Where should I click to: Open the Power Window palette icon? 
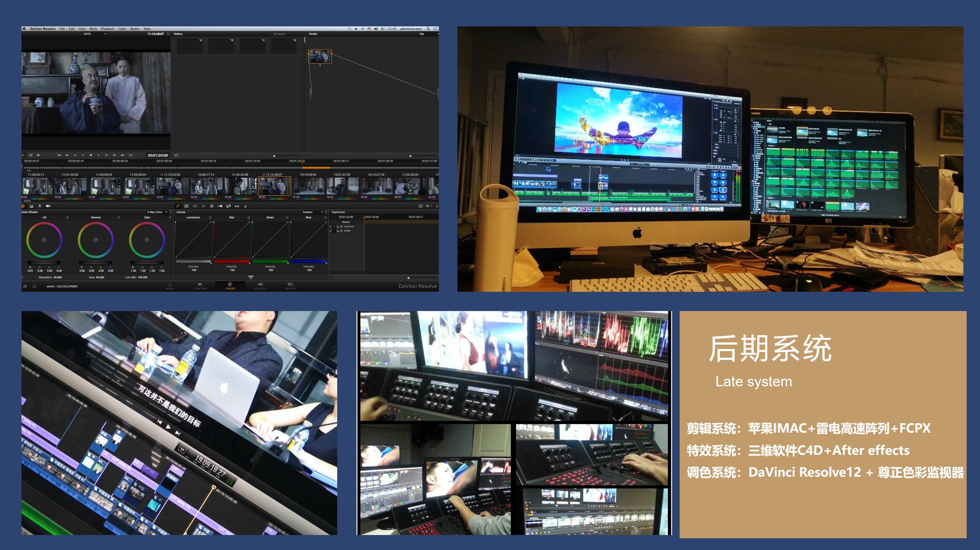click(195, 206)
